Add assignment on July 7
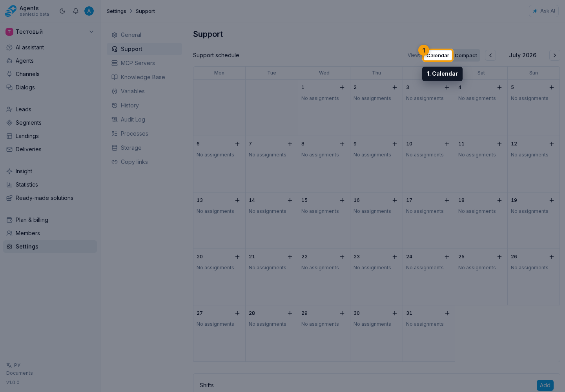The image size is (565, 392). 290,144
